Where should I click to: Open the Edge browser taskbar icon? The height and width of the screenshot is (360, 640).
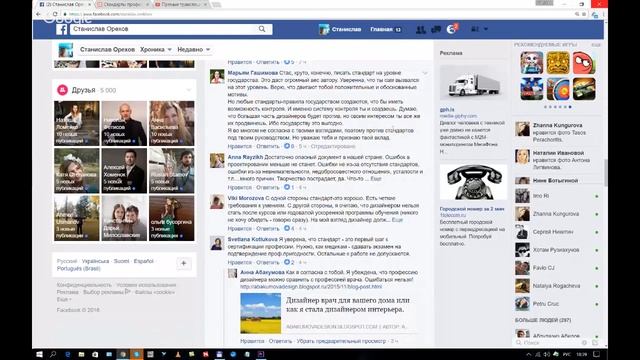pyautogui.click(x=68, y=354)
